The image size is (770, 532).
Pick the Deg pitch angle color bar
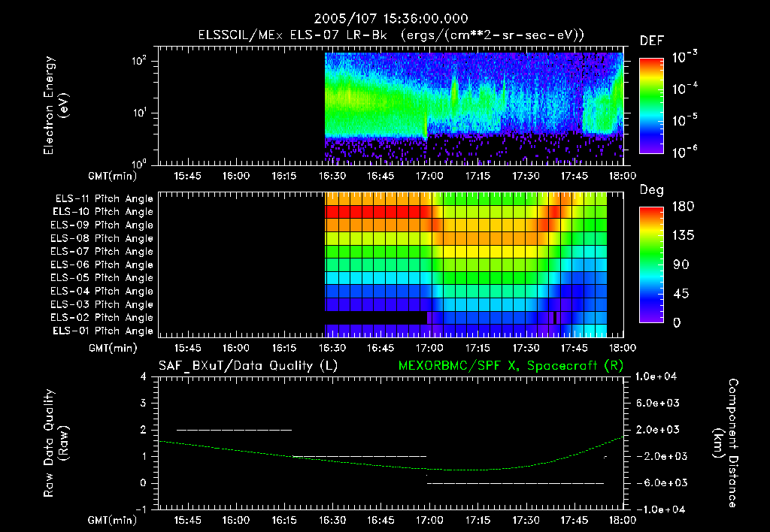pyautogui.click(x=652, y=264)
